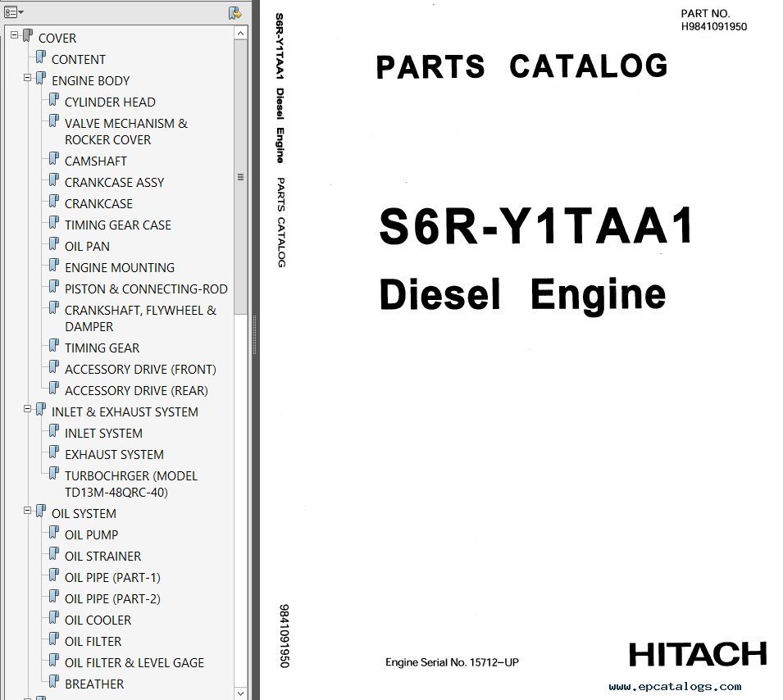Select the OIL SYSTEM bookmark

pos(84,514)
